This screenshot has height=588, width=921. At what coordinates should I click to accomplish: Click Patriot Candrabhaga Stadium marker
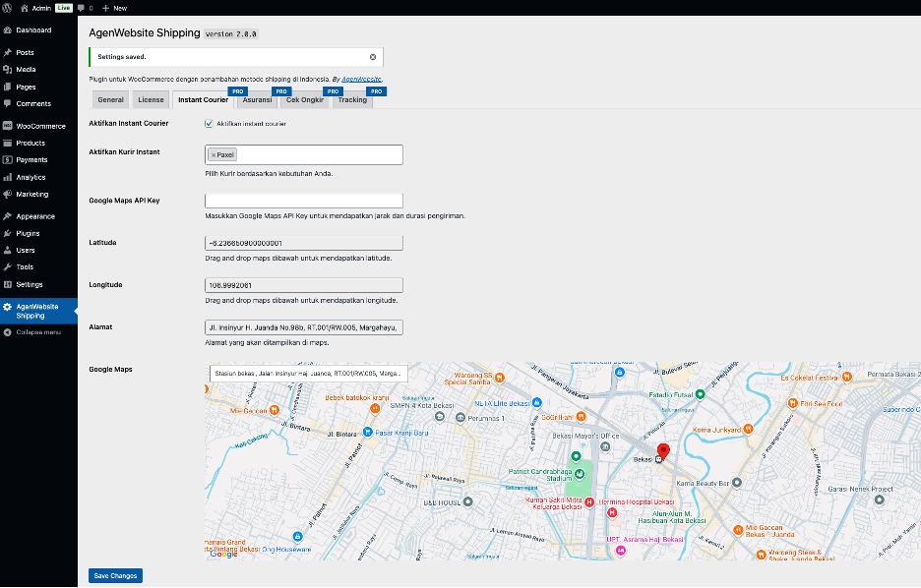pyautogui.click(x=580, y=474)
